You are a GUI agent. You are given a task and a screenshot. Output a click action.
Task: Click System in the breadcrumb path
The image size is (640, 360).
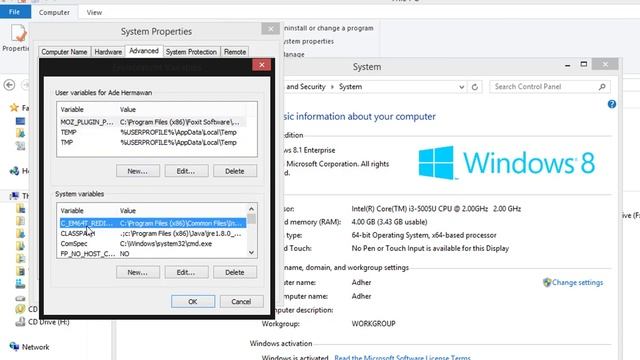pos(350,87)
